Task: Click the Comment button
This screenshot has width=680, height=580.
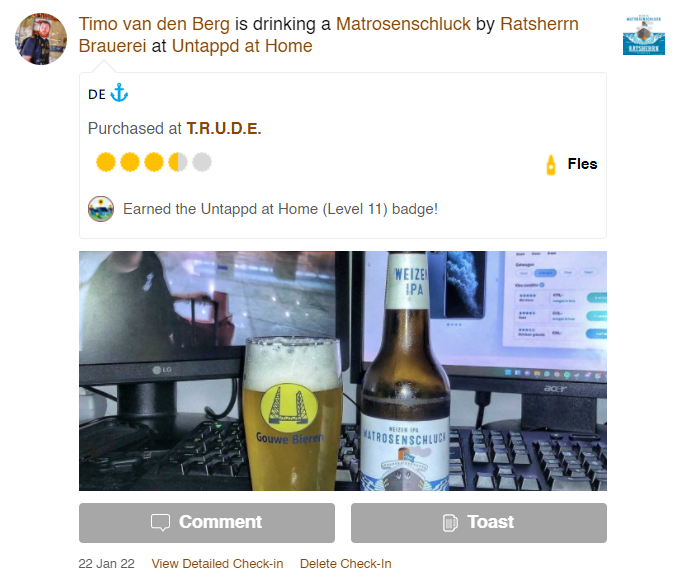Action: 207,523
